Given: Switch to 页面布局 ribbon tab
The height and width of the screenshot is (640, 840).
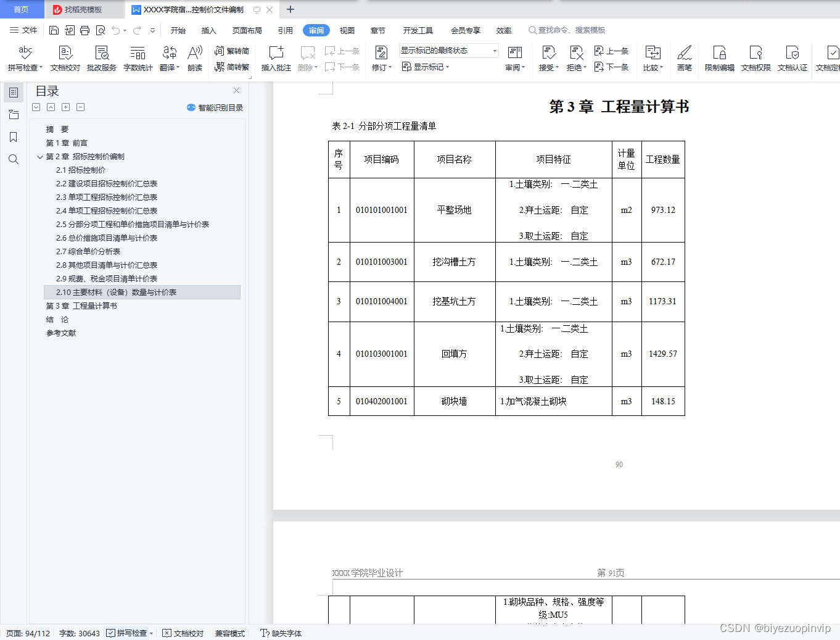Looking at the screenshot, I should 247,30.
